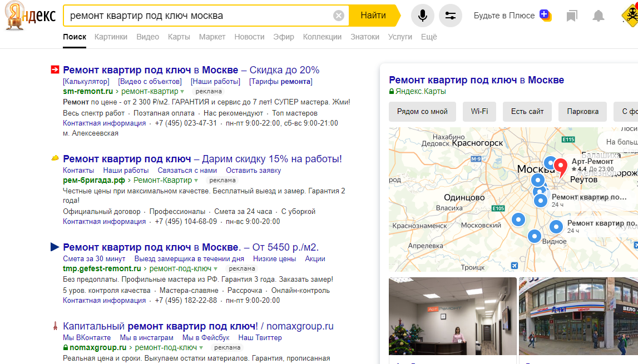Click Оставить заявку sitelink

tap(254, 171)
